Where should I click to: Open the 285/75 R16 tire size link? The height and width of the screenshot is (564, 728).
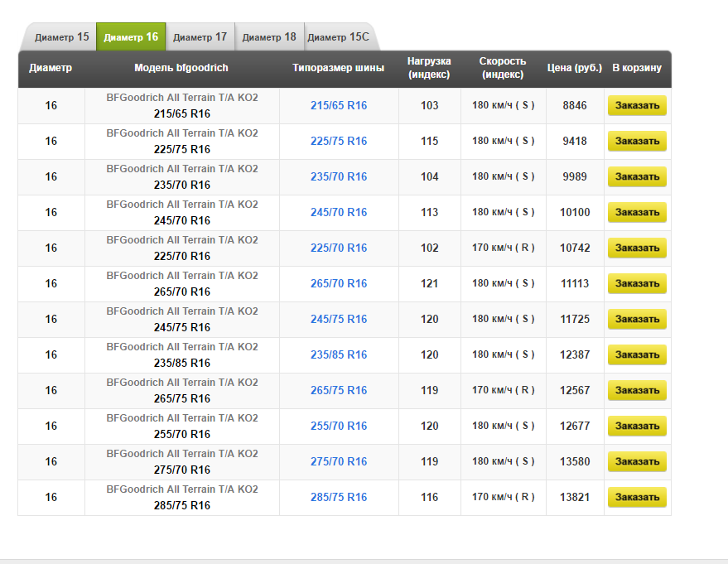point(339,498)
